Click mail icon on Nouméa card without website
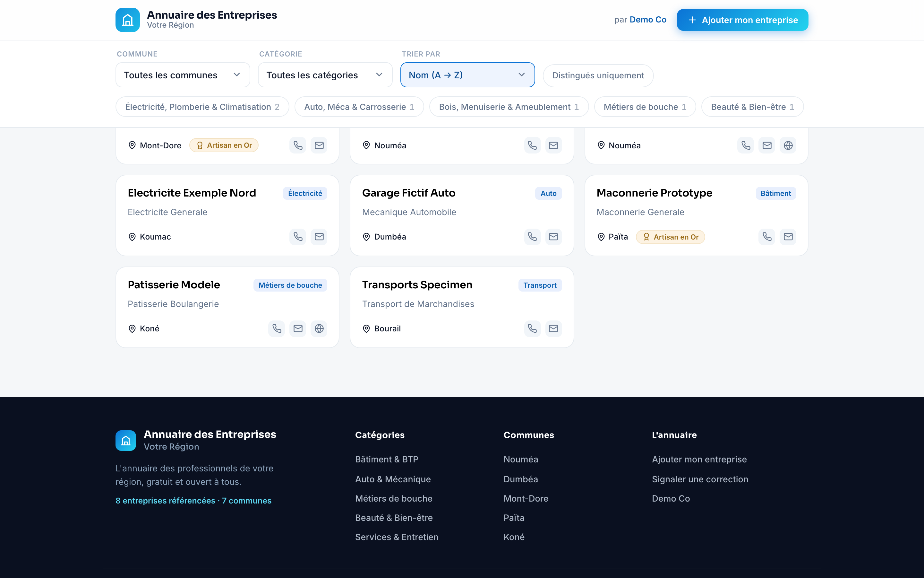The height and width of the screenshot is (578, 924). pos(553,145)
